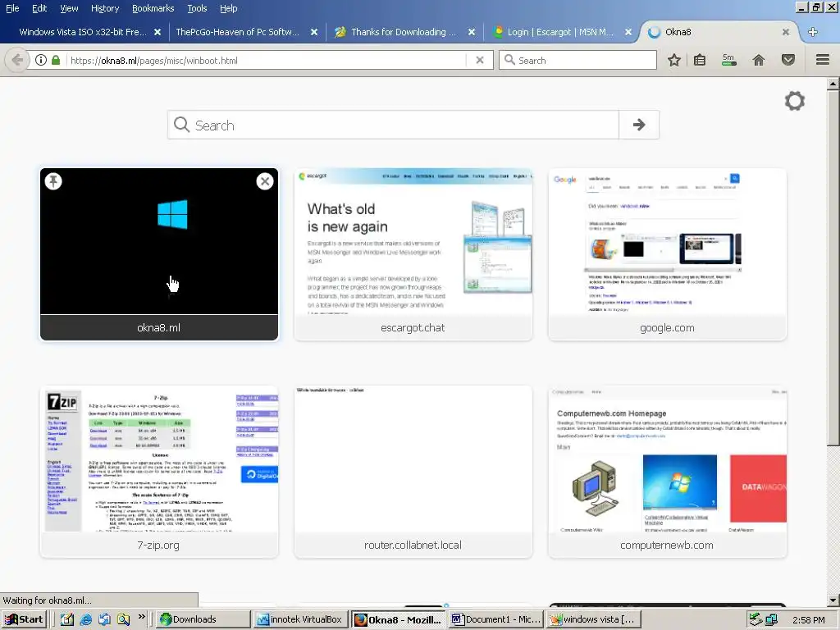Open a new tab with plus button
Image resolution: width=840 pixels, height=630 pixels.
[813, 32]
